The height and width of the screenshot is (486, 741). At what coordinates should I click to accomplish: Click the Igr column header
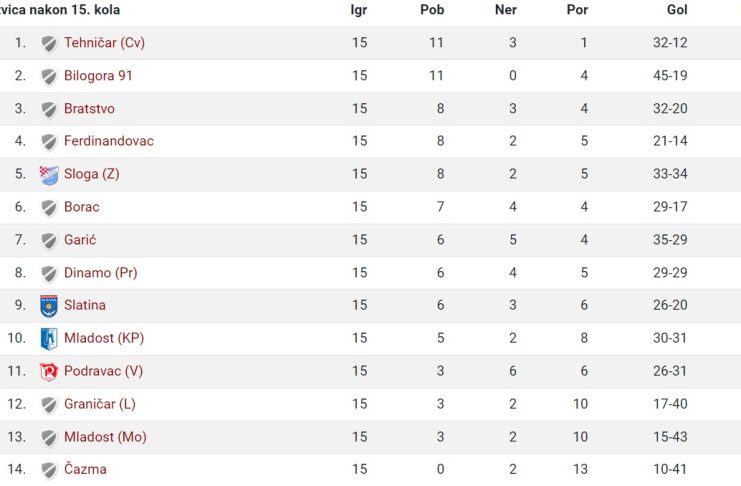(x=359, y=10)
